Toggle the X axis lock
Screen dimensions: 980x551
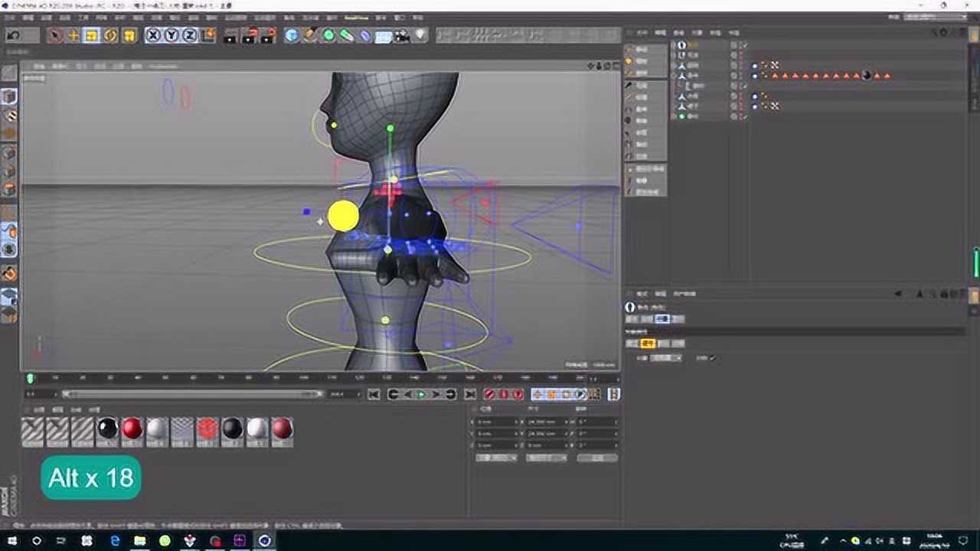(x=152, y=34)
